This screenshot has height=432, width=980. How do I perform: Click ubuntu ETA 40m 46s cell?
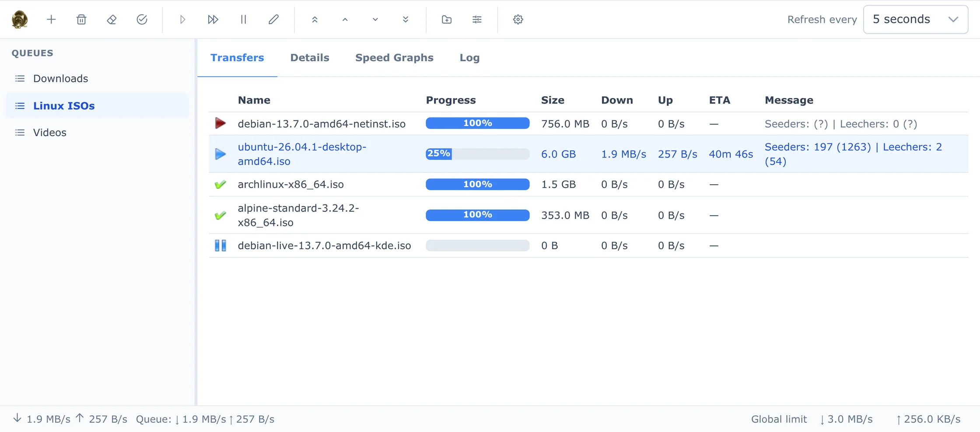pyautogui.click(x=731, y=154)
